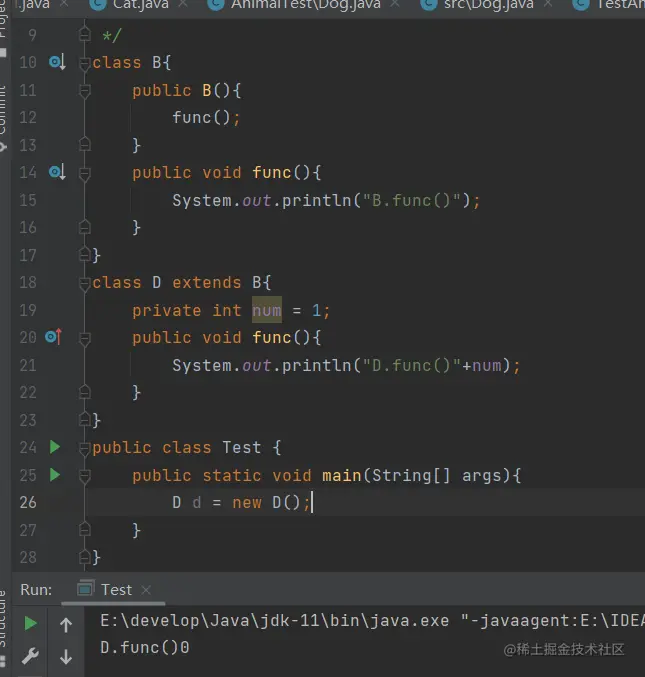Click the overridden-class gutter icon on line 10
The width and height of the screenshot is (645, 677).
[57, 63]
